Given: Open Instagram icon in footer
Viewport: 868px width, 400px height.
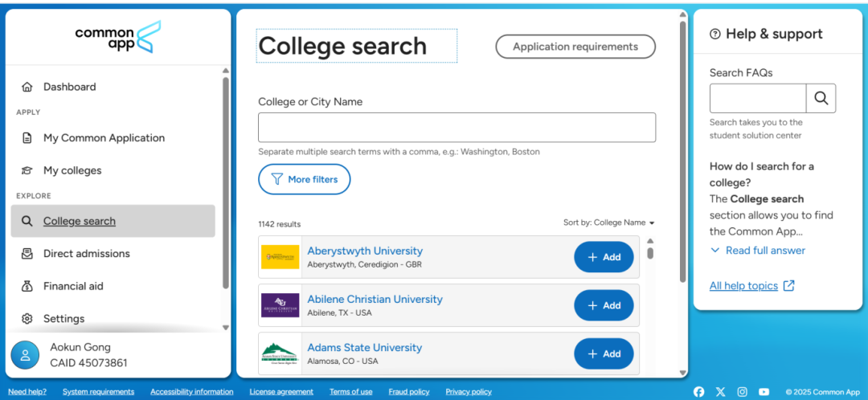Looking at the screenshot, I should coord(742,392).
